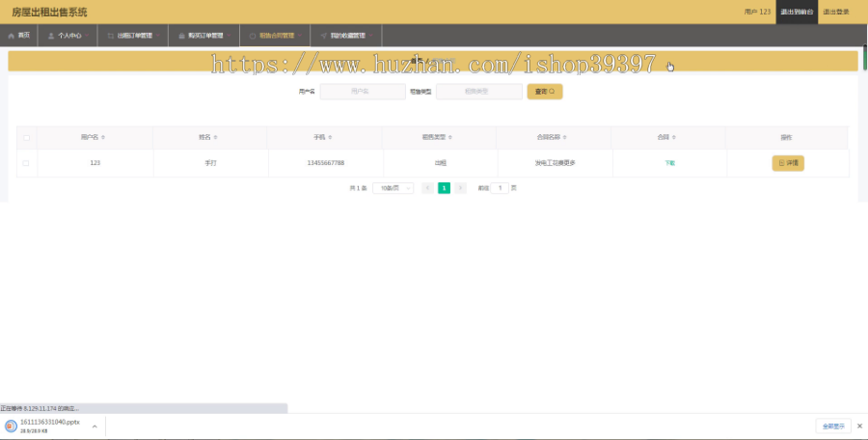Open the 出租订单管理 menu
Viewport: 868px width, 440px height.
[133, 36]
